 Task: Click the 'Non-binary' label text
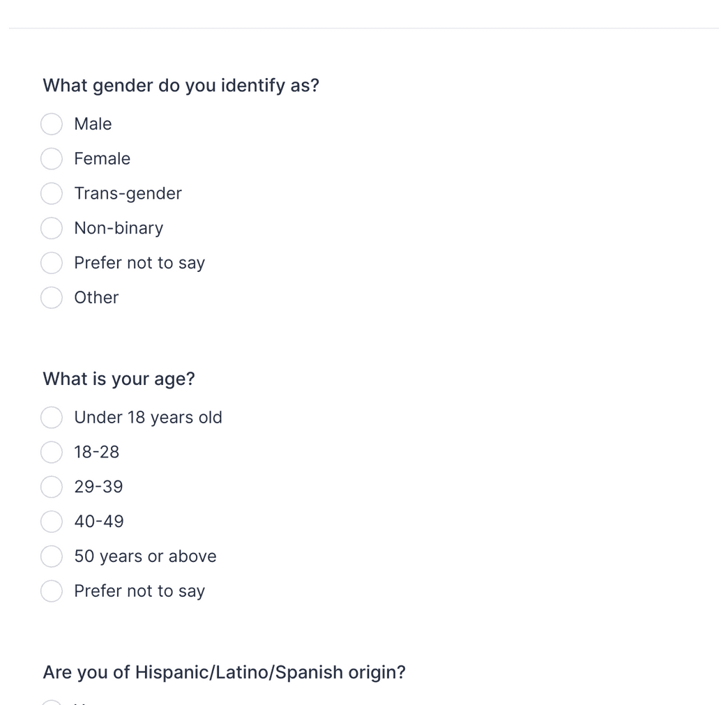[x=119, y=228]
